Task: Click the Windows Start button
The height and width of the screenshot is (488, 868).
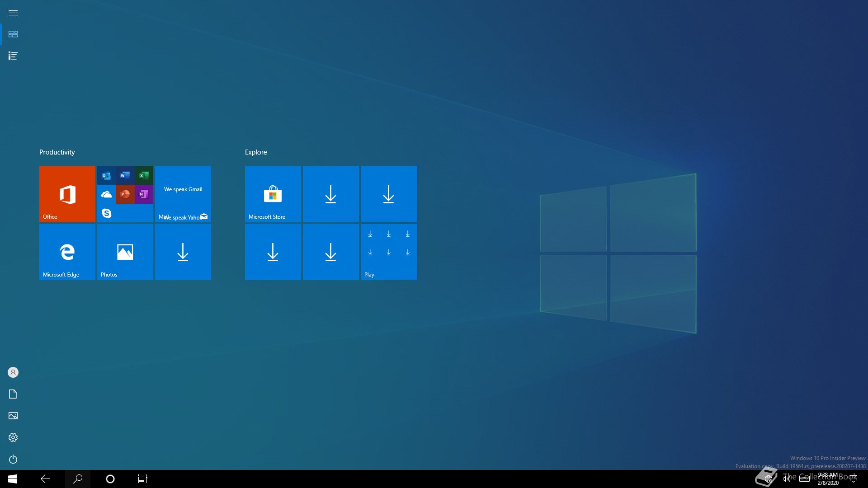Action: click(x=13, y=479)
